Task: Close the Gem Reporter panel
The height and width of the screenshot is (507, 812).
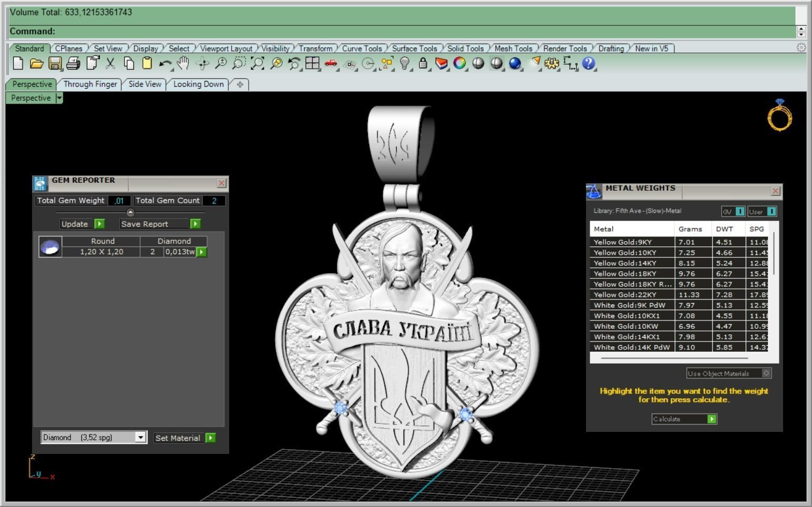Action: tap(222, 183)
